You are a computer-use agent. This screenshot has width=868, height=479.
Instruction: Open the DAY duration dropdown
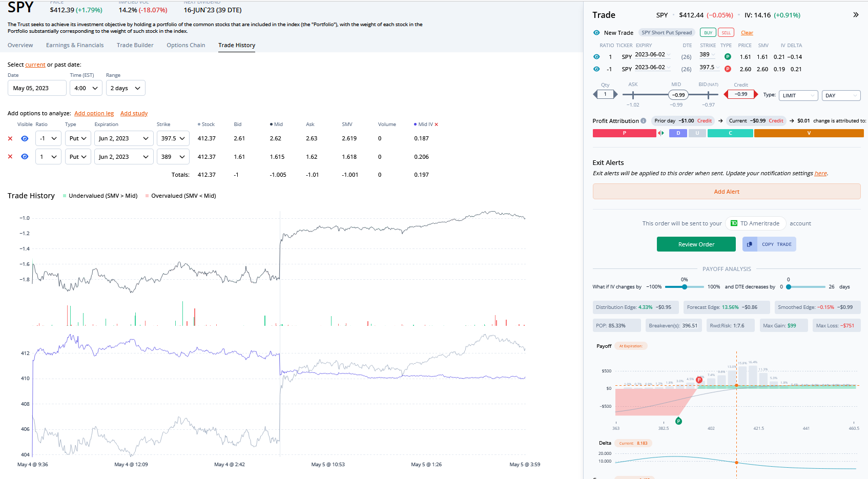coord(841,95)
